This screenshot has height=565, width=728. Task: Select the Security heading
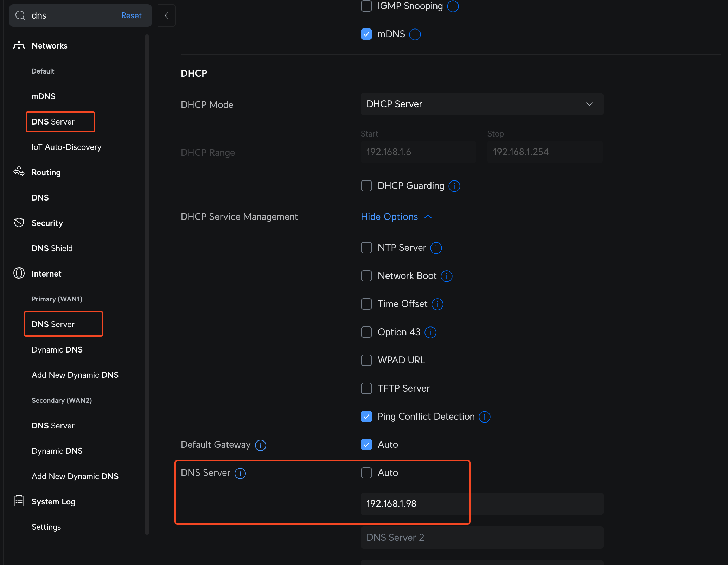coord(47,223)
